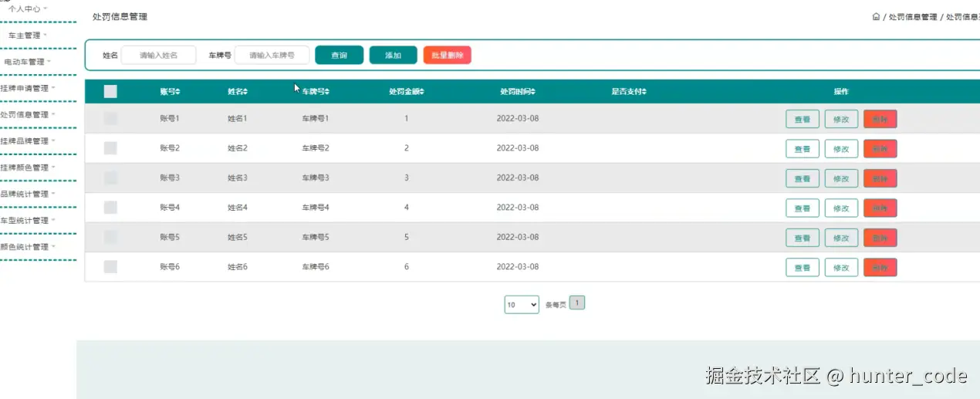Click the 处罚信息管理 page title
This screenshot has width=980, height=399.
[120, 16]
